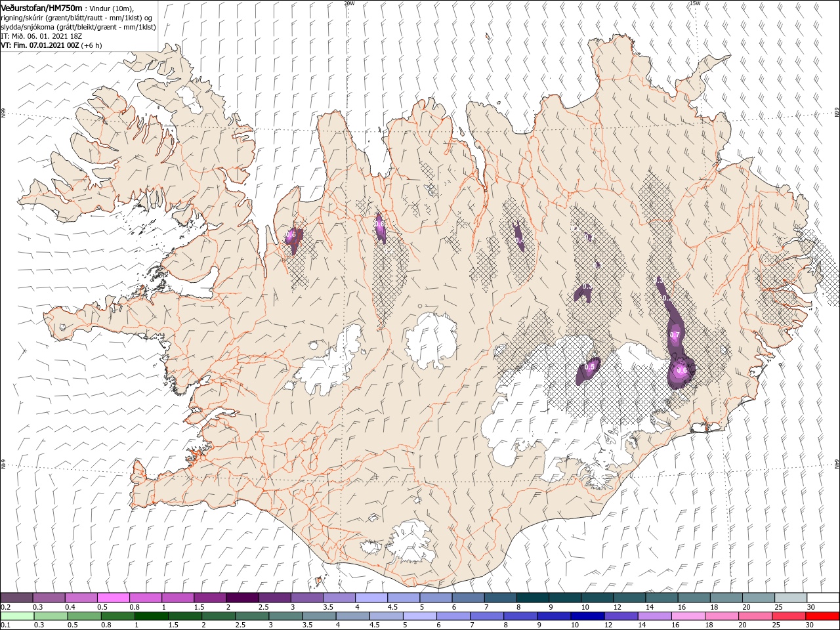Click upper legend swatch between 10 and 12
The image size is (840, 630).
[597, 598]
